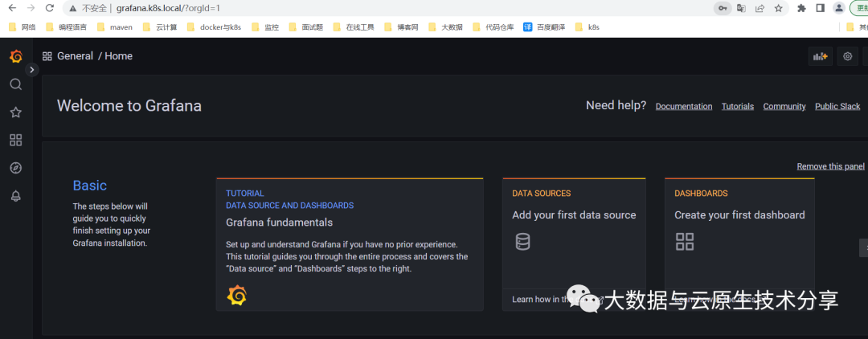Open dashboard settings gear icon
The image size is (868, 339).
[847, 56]
